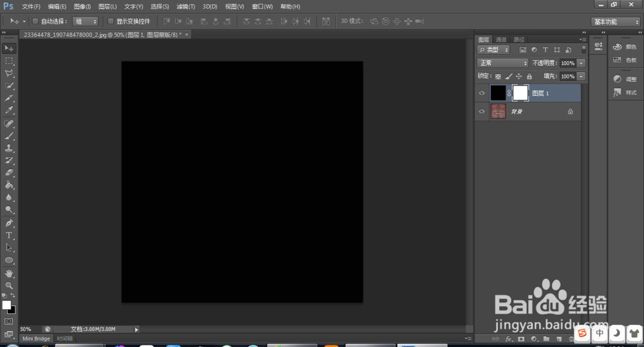This screenshot has height=347, width=644.
Task: Select the Paint Bucket tool
Action: (x=8, y=185)
